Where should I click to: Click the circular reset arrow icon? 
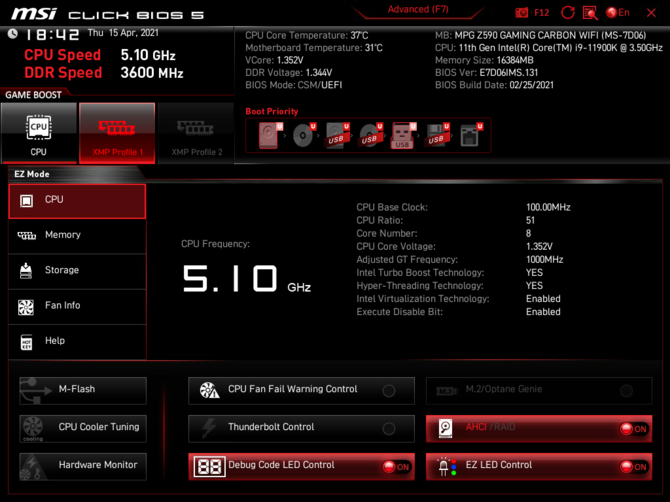click(567, 12)
